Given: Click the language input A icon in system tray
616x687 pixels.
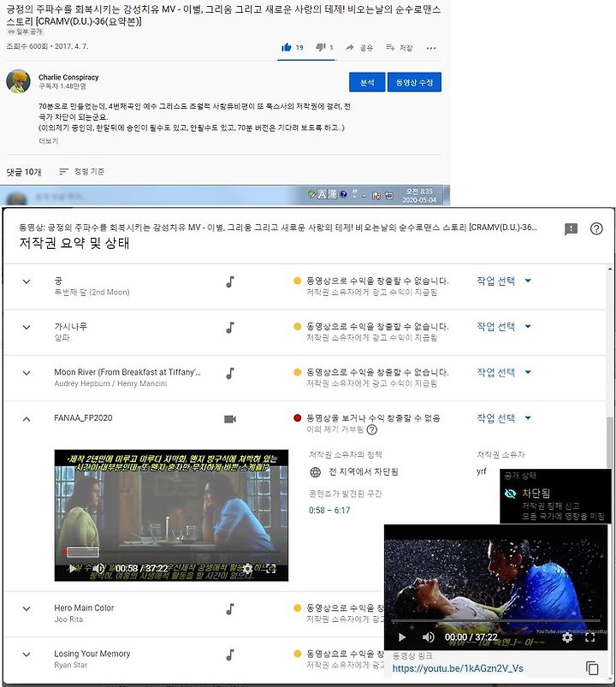Looking at the screenshot, I should 322,195.
